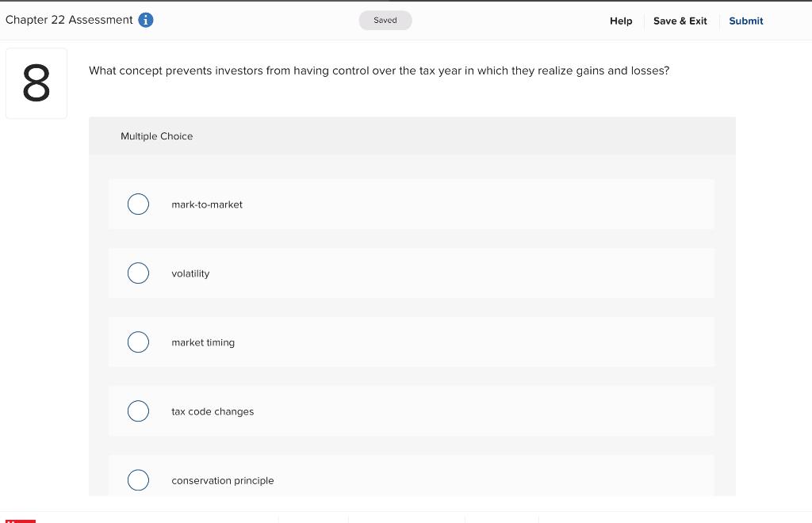Click the Chapter 22 Assessment title
812x523 pixels.
point(69,20)
